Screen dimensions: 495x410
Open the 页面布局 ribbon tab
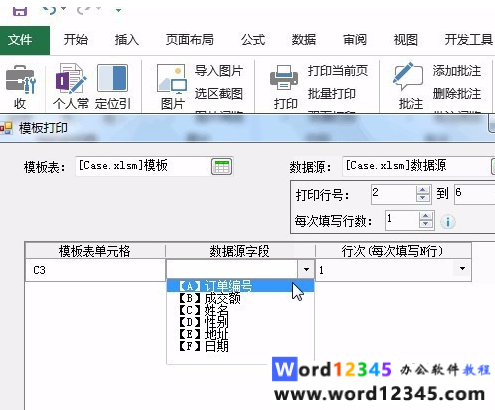coord(190,40)
